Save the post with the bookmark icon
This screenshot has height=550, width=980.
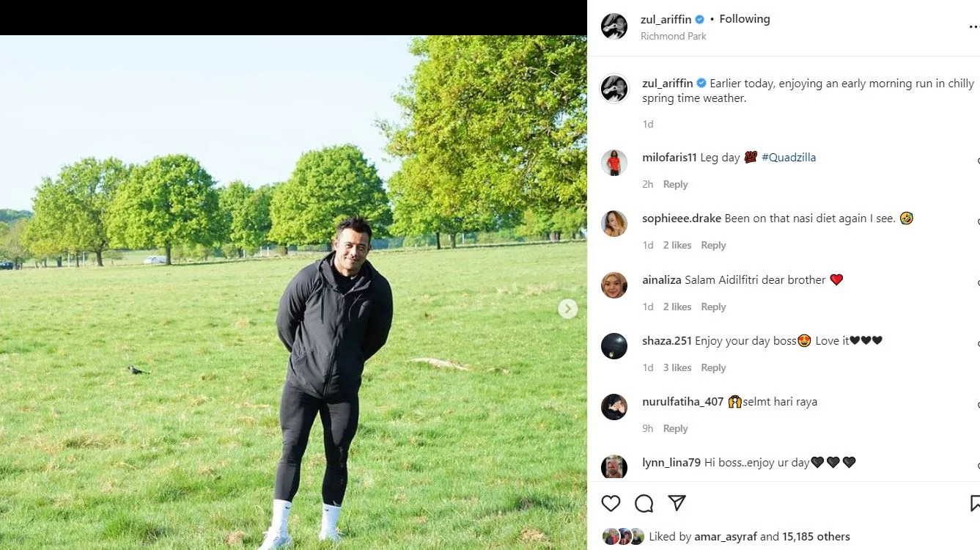(975, 503)
